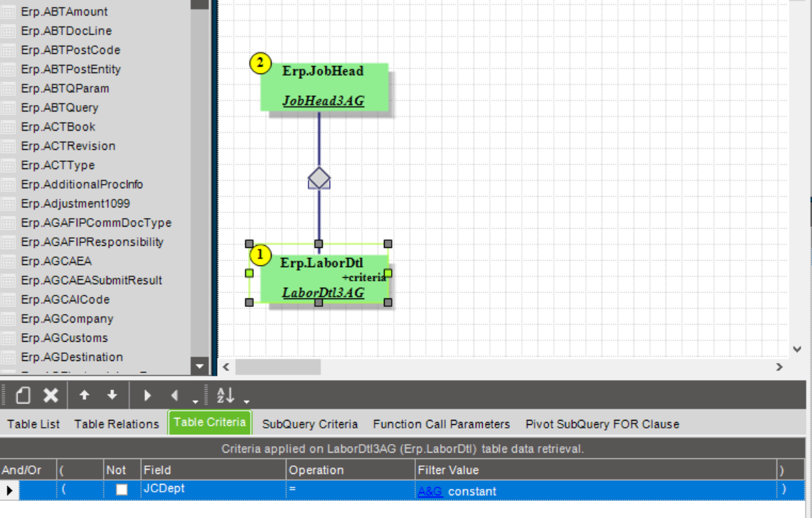Image resolution: width=812 pixels, height=518 pixels.
Task: Click canvas vertical scrollbar down arrow
Action: pos(798,350)
